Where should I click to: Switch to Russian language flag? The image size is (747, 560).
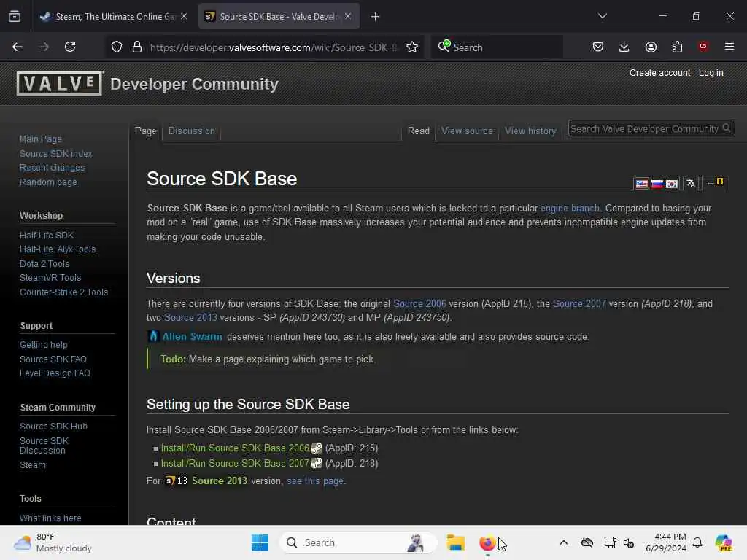(x=657, y=184)
